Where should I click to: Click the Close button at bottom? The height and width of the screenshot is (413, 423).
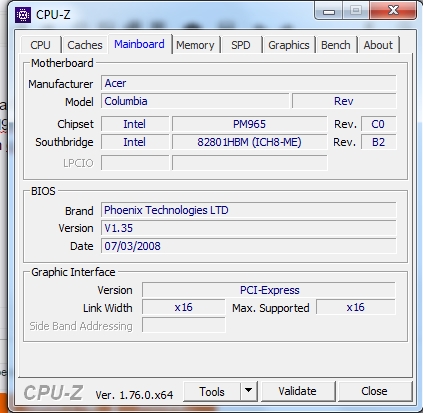374,391
